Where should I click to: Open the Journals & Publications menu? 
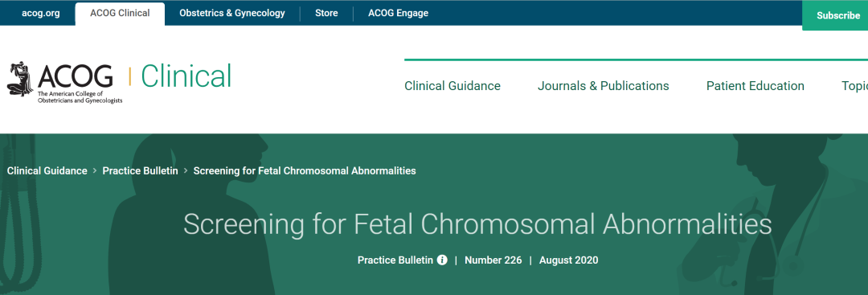[x=604, y=86]
